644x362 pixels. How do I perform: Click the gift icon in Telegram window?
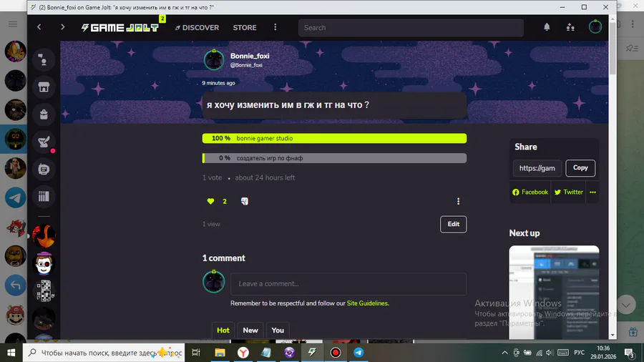pos(633,331)
